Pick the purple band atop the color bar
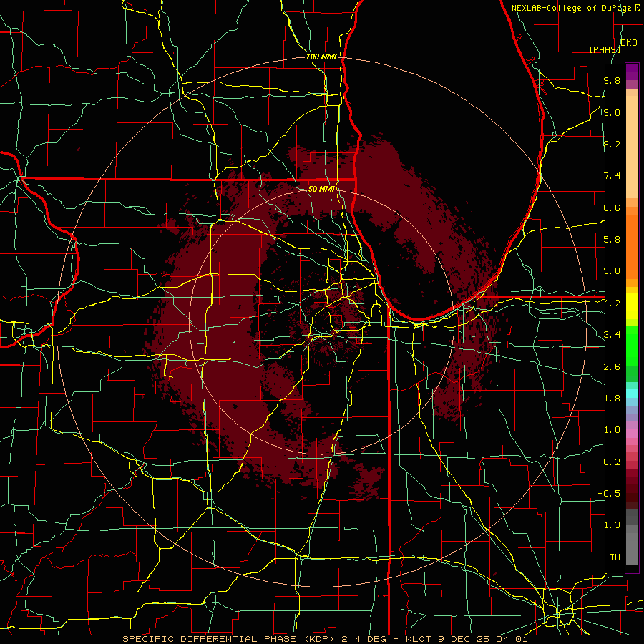Viewport: 644px width, 644px height. (x=632, y=72)
